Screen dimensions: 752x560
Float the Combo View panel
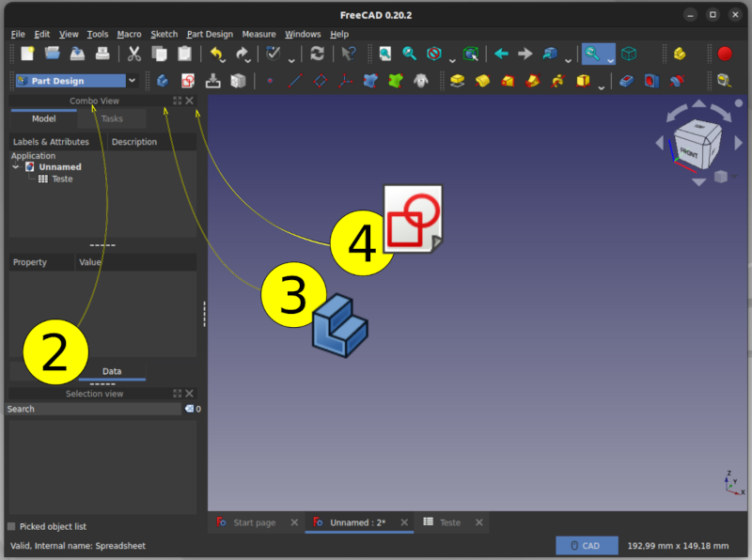[x=178, y=101]
